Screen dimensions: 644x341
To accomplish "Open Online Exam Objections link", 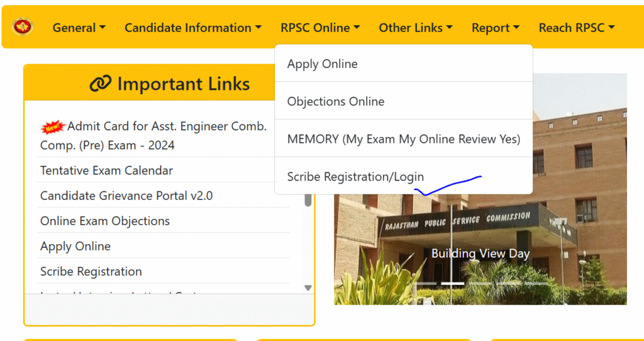I will point(104,221).
